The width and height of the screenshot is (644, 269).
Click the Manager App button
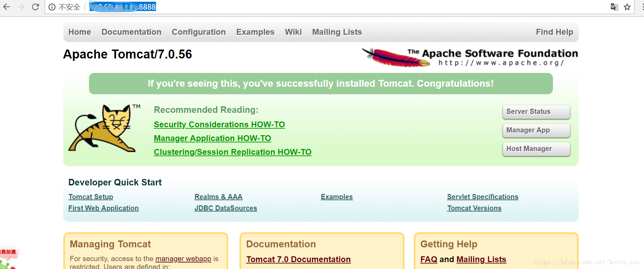(536, 130)
